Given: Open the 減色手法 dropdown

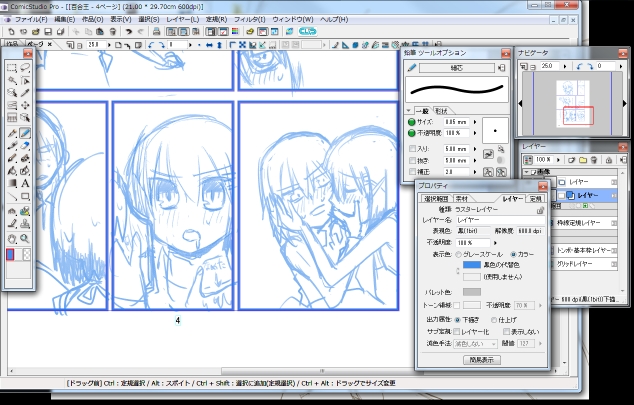Looking at the screenshot, I should pyautogui.click(x=475, y=344).
